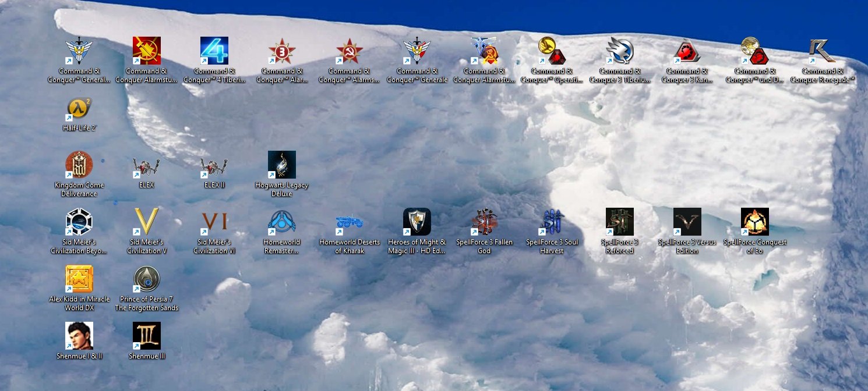Open the shortcut labeled Command & Conquer Generäl… (truncated)
The height and width of the screenshot is (391, 868).
[79, 51]
